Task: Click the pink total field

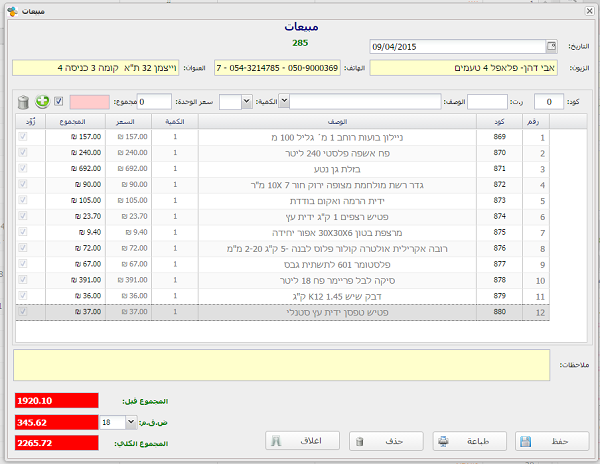Action: [x=90, y=102]
